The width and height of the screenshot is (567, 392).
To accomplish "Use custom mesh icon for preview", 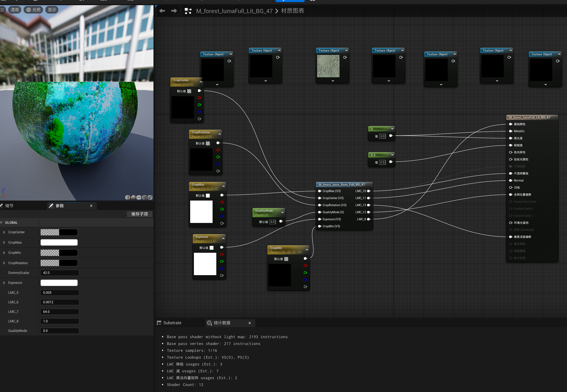I will (x=150, y=197).
